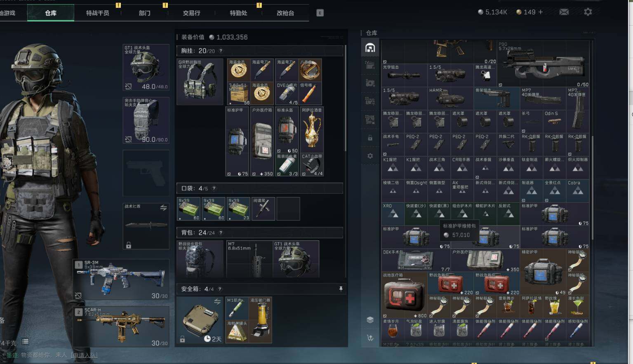Click the 申请入队 link in chat
This screenshot has height=364, width=633.
click(84, 355)
